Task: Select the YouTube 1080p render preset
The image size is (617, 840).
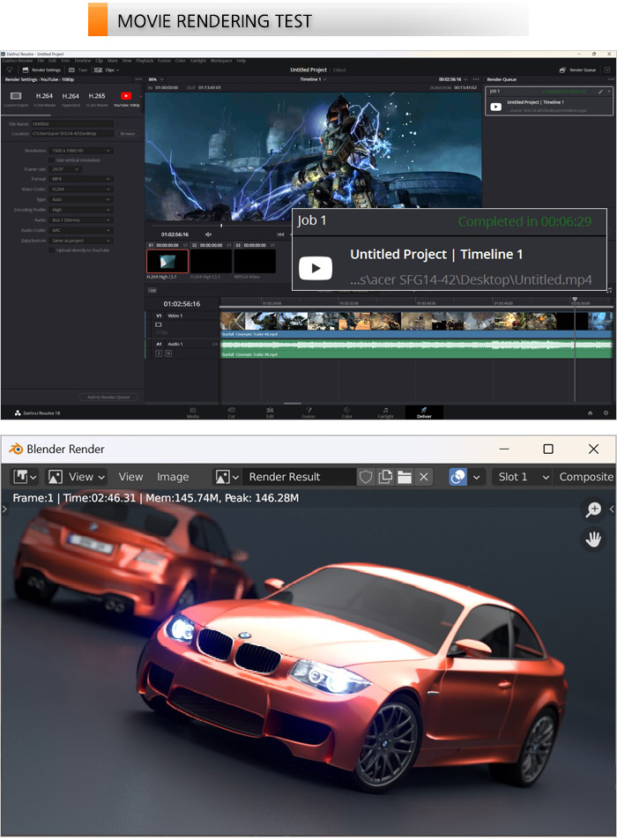Action: (x=126, y=97)
